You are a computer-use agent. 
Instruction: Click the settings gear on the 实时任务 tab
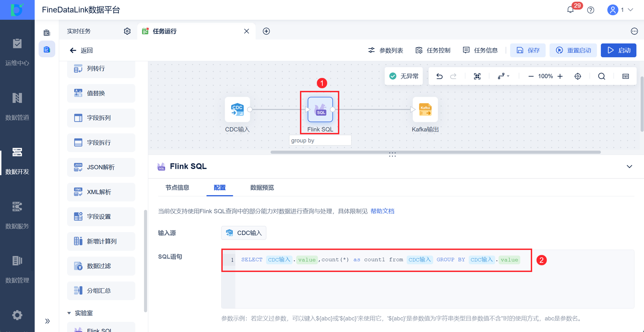[127, 31]
